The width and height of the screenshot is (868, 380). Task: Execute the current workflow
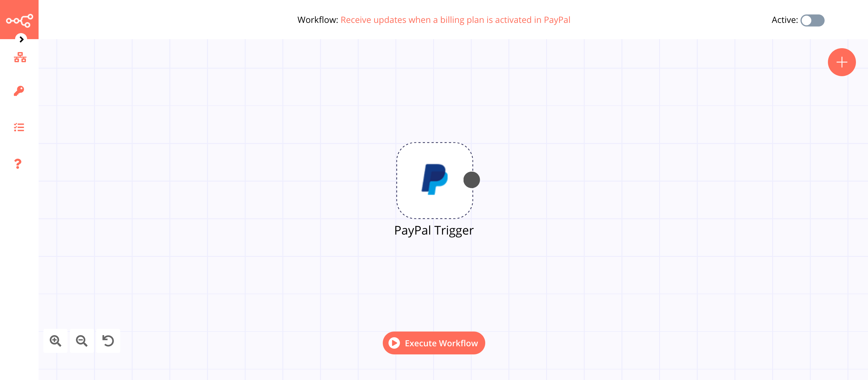(433, 343)
